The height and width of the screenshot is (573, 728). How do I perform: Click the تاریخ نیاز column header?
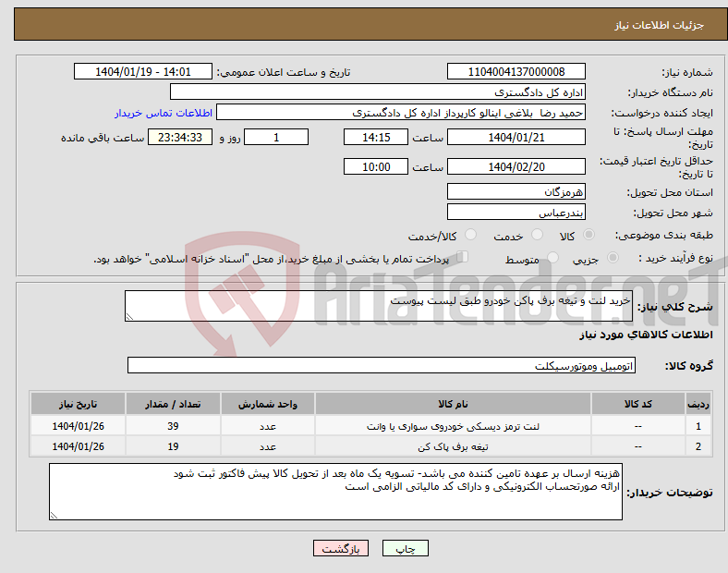78,404
